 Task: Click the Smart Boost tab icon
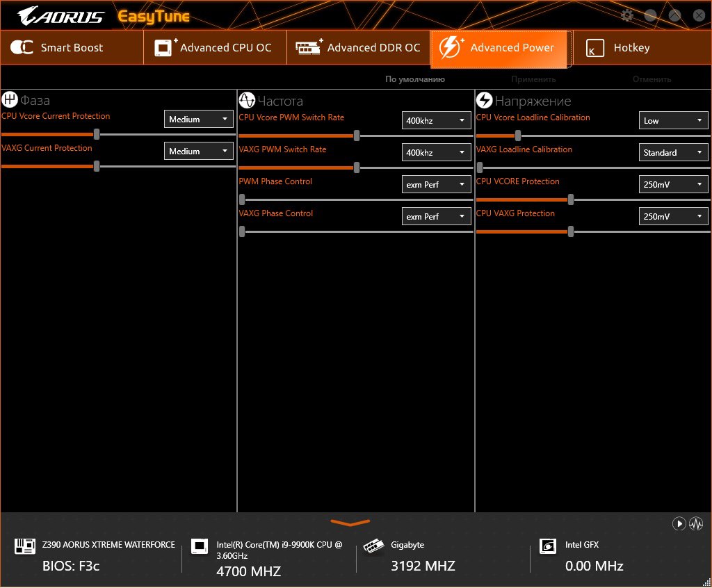pos(22,47)
